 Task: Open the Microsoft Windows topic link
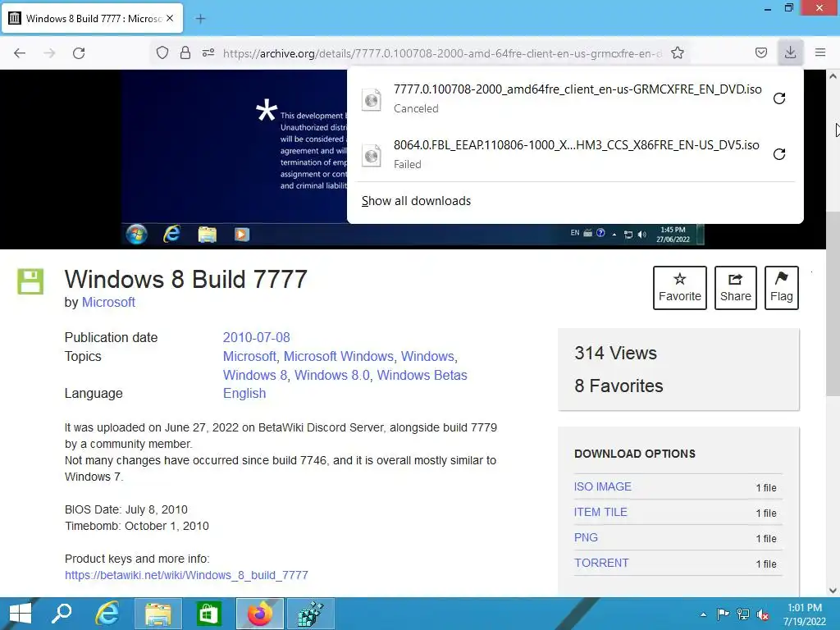340,356
